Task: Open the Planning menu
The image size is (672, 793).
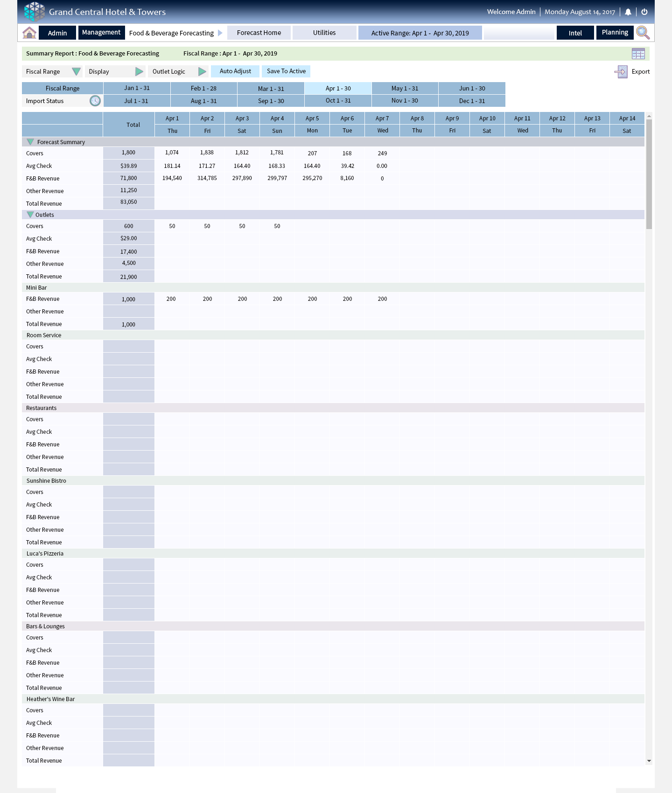Action: 615,33
